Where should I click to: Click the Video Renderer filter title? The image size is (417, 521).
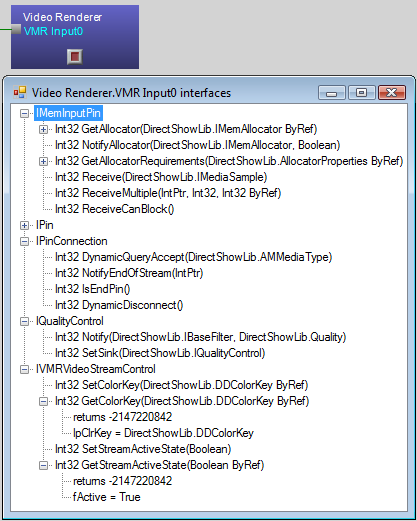click(x=62, y=17)
